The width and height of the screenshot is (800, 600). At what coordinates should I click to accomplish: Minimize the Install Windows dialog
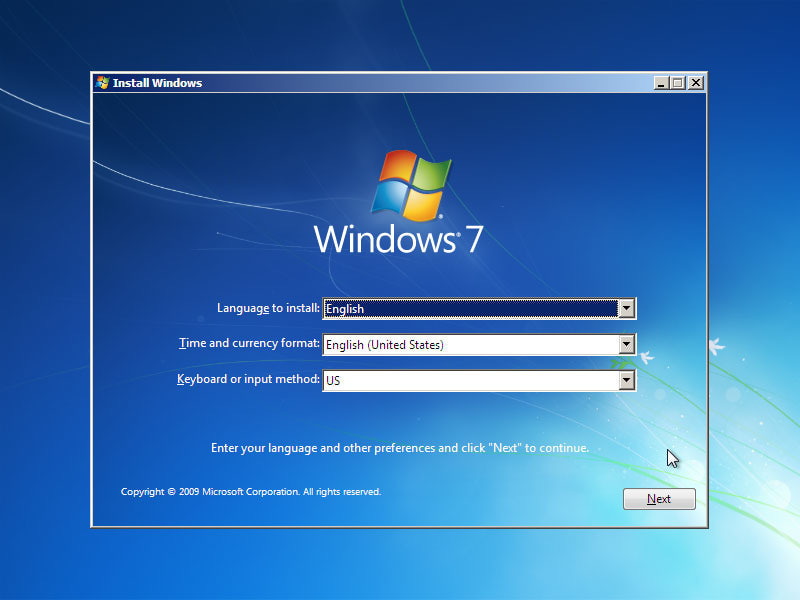661,82
